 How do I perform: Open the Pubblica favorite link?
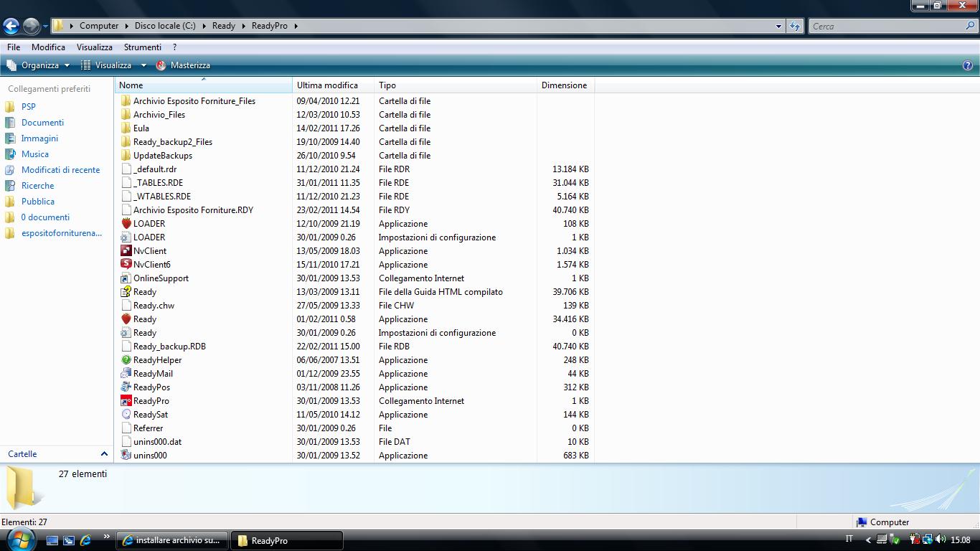[37, 202]
